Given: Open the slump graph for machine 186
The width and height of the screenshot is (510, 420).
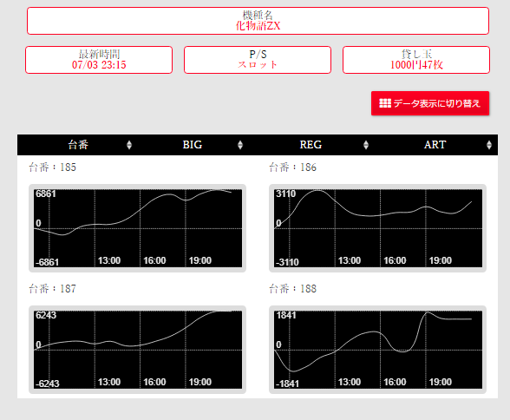Looking at the screenshot, I should coord(377,228).
